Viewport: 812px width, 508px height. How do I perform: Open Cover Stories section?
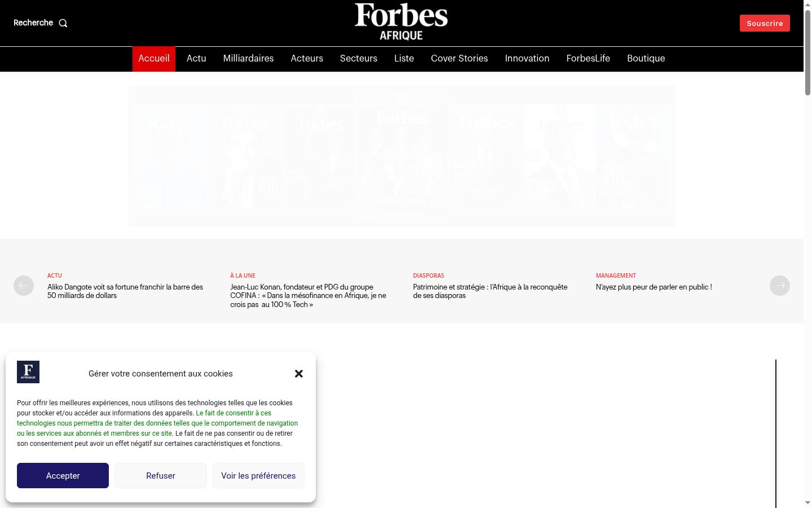pos(460,59)
